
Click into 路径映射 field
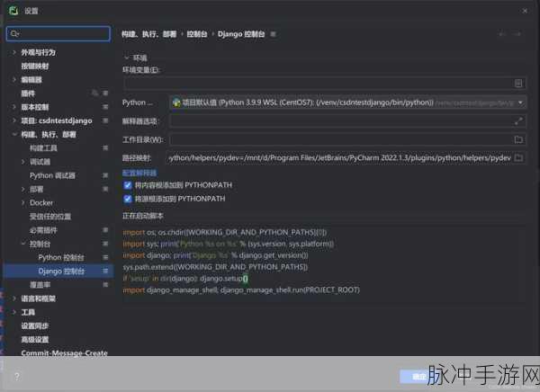(x=346, y=157)
